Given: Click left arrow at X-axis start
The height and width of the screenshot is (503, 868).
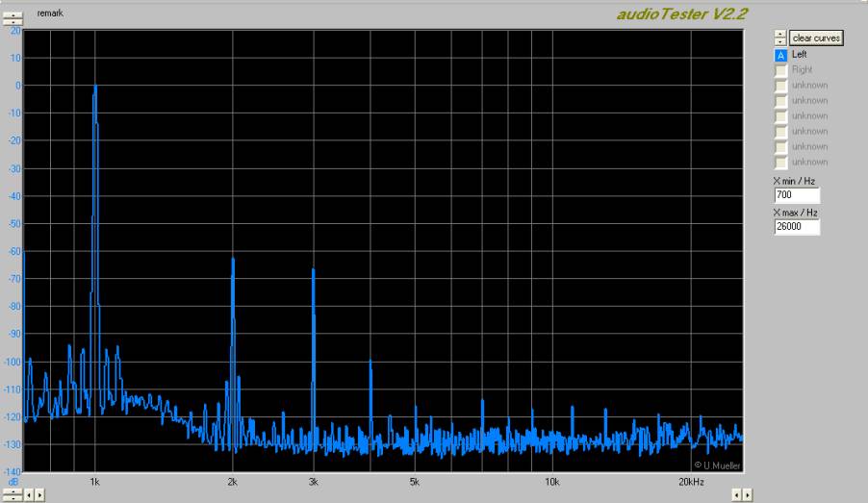Looking at the screenshot, I should point(28,494).
